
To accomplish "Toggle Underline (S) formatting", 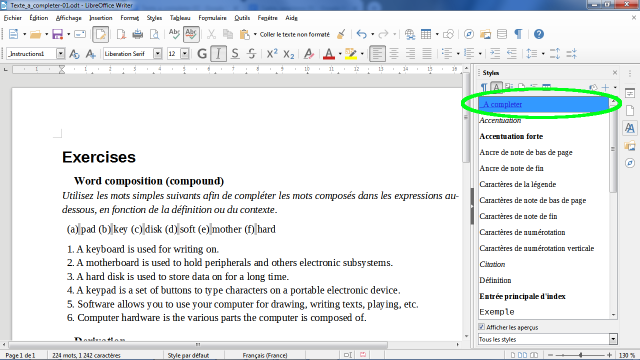I will [235, 53].
